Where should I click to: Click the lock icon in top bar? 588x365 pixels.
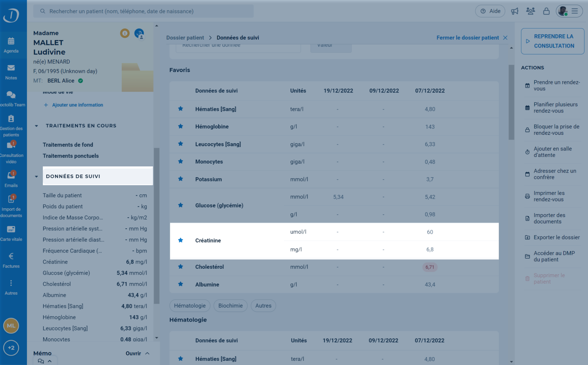546,11
